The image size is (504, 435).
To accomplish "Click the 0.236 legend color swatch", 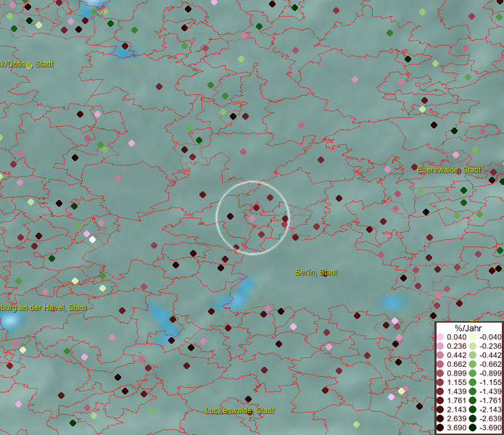I will coord(440,346).
